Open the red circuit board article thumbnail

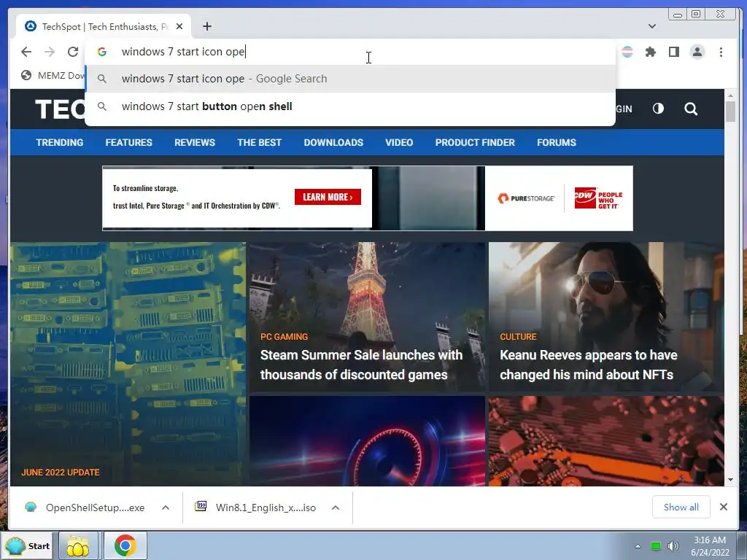pyautogui.click(x=606, y=441)
